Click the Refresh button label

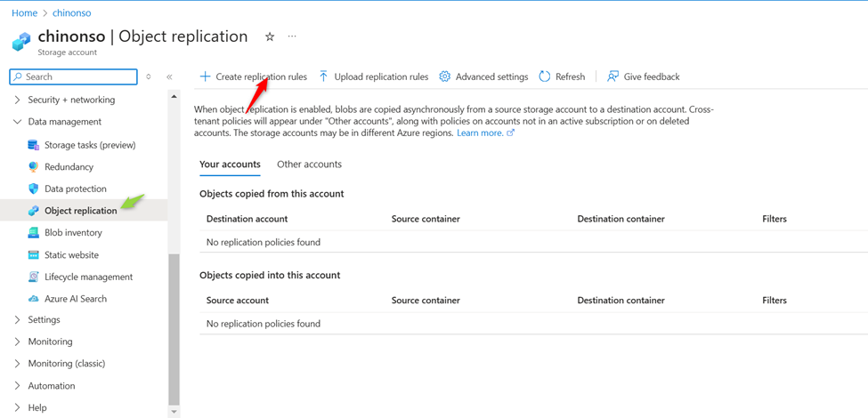[x=570, y=76]
